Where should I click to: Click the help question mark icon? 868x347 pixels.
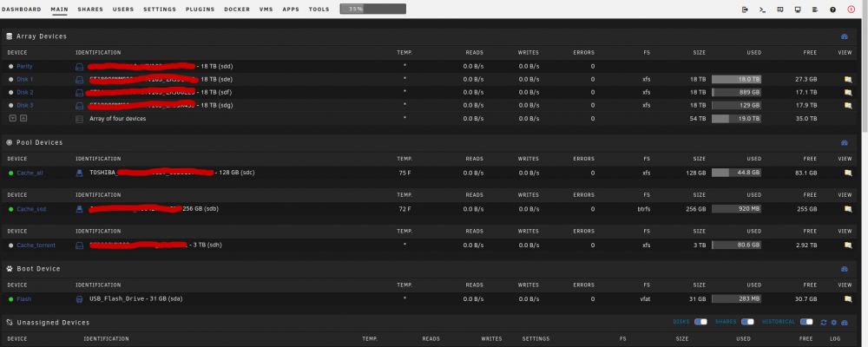[832, 10]
